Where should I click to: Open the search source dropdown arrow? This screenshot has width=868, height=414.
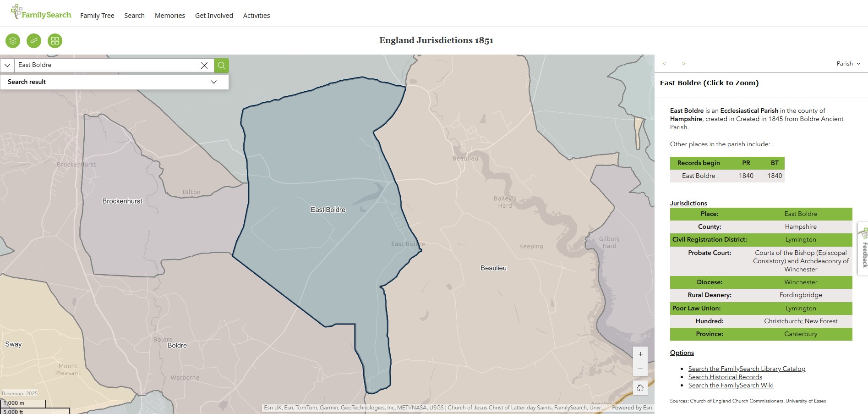click(7, 65)
